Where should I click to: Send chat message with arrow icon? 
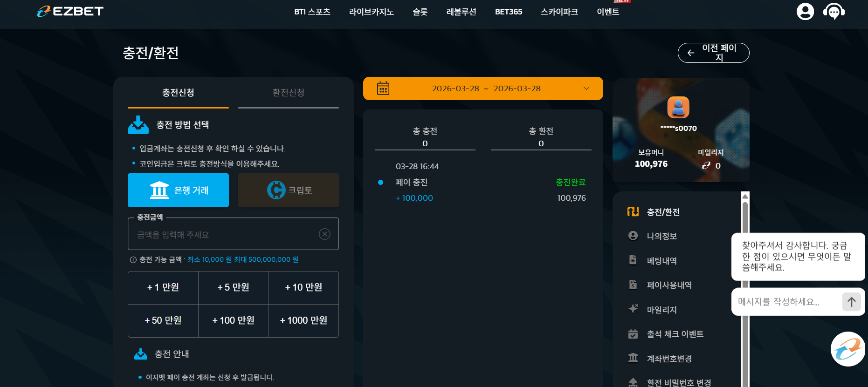[x=851, y=302]
